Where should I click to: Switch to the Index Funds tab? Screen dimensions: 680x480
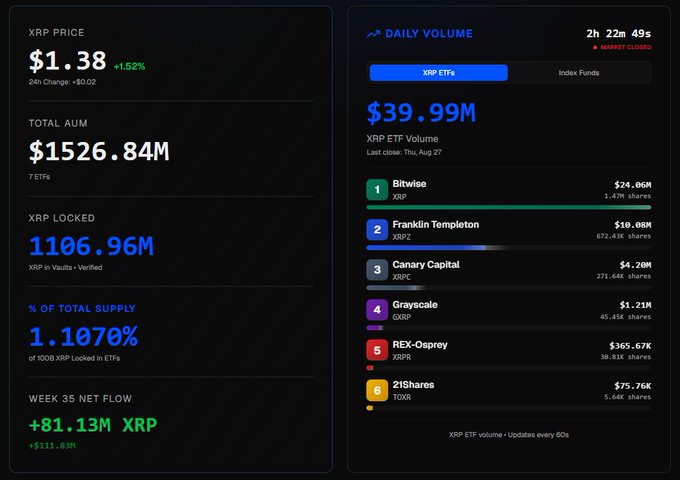(x=579, y=73)
